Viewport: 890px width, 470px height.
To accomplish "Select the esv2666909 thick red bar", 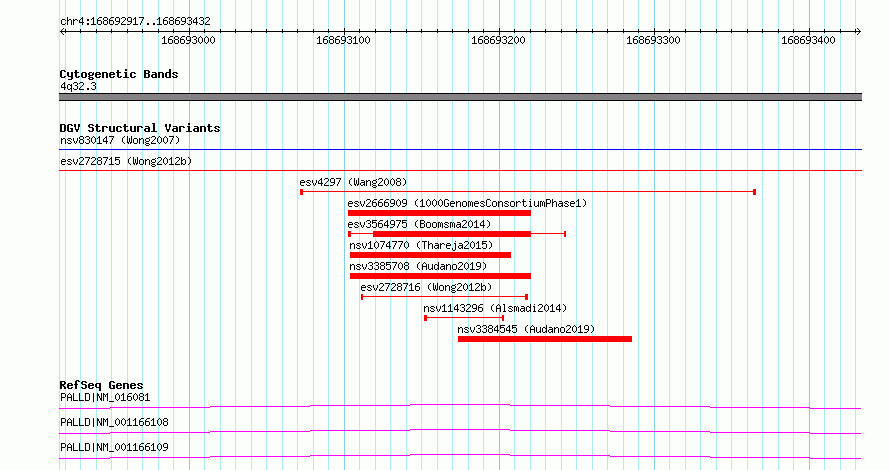I will [x=439, y=213].
